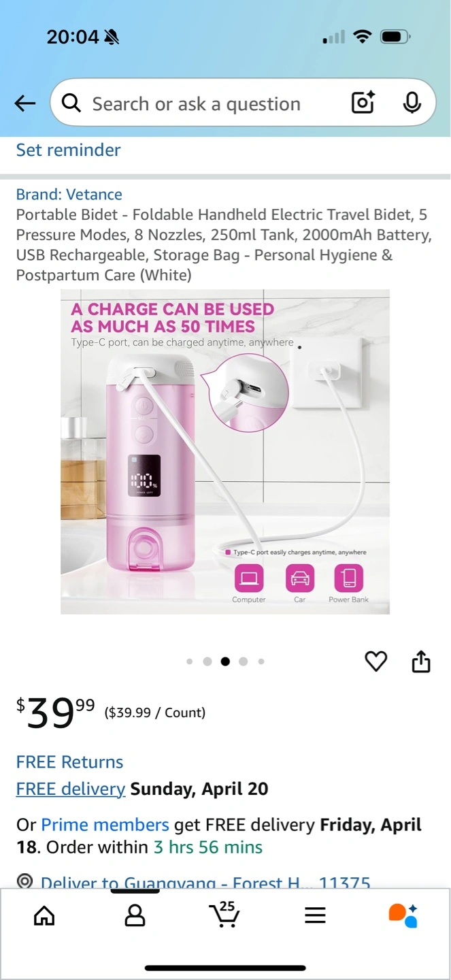
Task: Open the account profile tab
Action: tap(135, 916)
